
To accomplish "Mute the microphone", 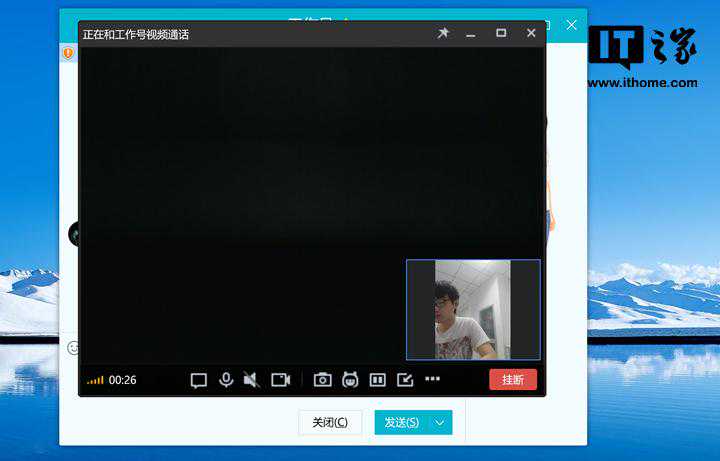I will [226, 380].
